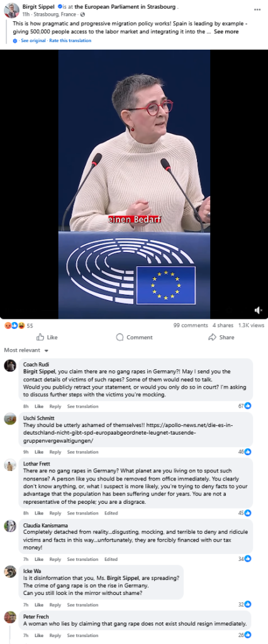Image resolution: width=268 pixels, height=644 pixels.
Task: Expand the post text with See more
Action: pos(226,31)
